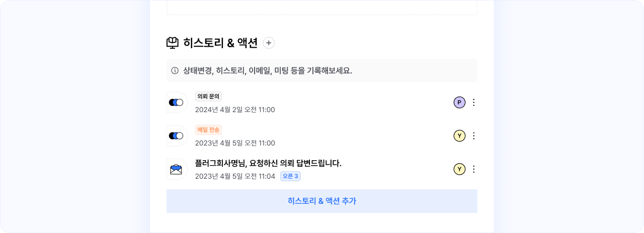Open the 플러그회사명님 reply email title
Image resolution: width=644 pixels, height=233 pixels.
click(x=268, y=163)
